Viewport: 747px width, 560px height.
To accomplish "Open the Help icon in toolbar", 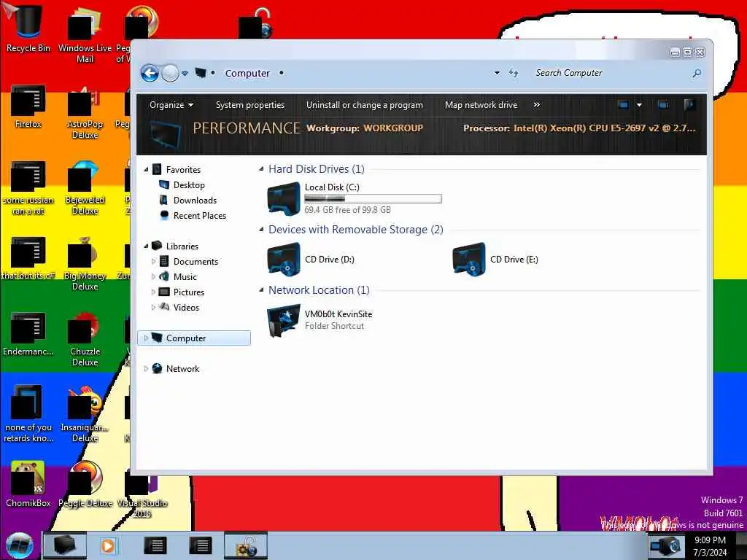I will click(x=689, y=105).
